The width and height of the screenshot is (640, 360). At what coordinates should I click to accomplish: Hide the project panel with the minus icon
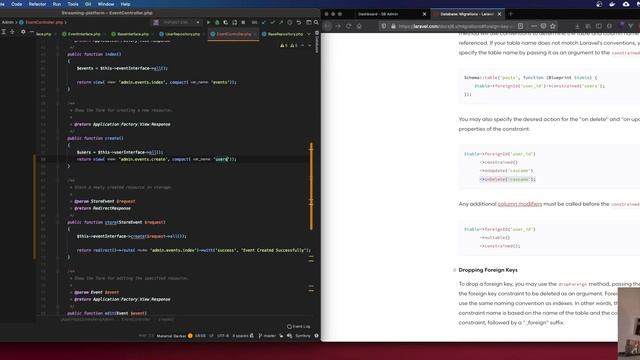click(x=31, y=32)
